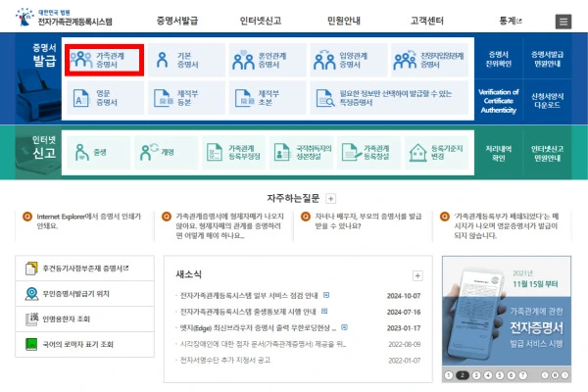This screenshot has width=588, height=392.
Task: Open news 전자가족관계등록시스템 일부 서비스 점검 안내
Action: click(249, 296)
